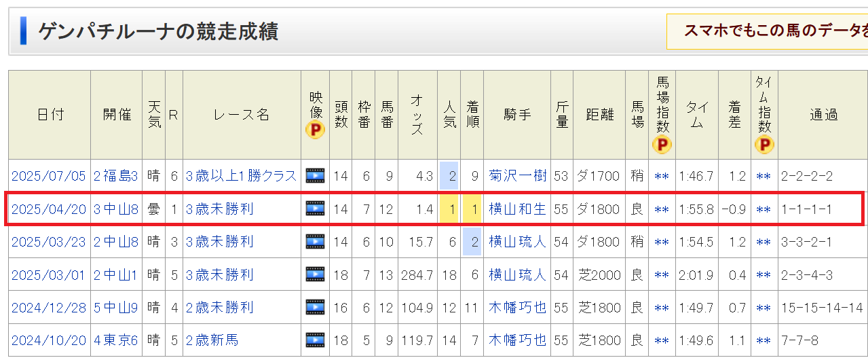Open date link 2025/03/01
Viewport: 868px width, 360px height.
[x=49, y=275]
